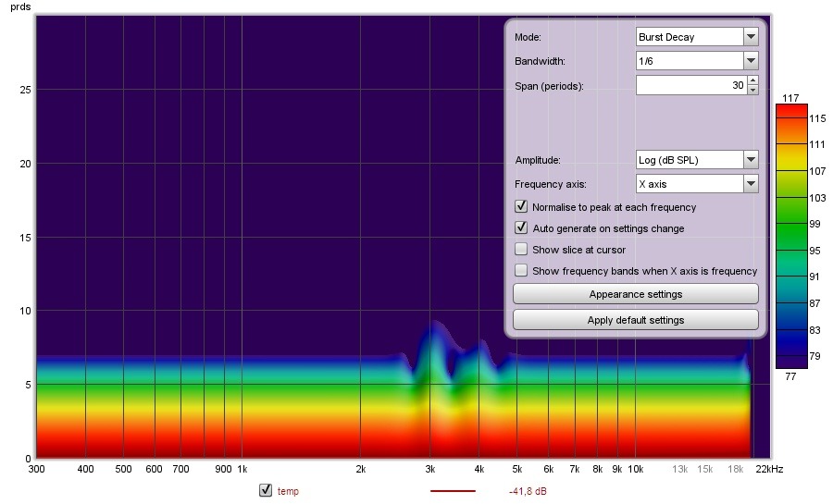
Task: Click the -41,8 dB value in legend
Action: (528, 491)
